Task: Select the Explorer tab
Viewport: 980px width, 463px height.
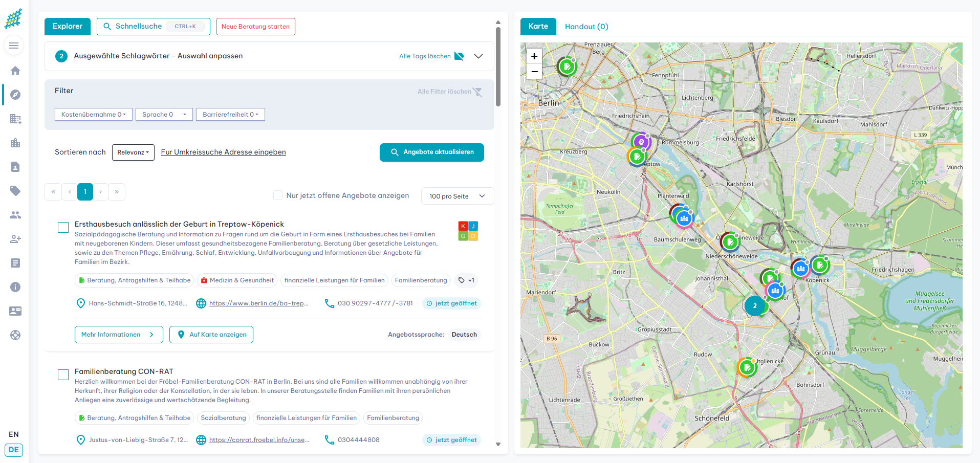Action: tap(68, 27)
